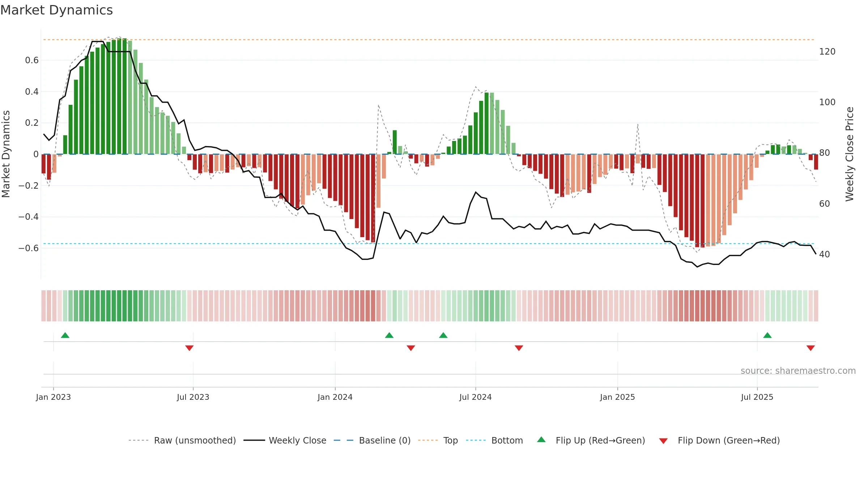Click the Weekly Close Price axis title

pos(850,154)
